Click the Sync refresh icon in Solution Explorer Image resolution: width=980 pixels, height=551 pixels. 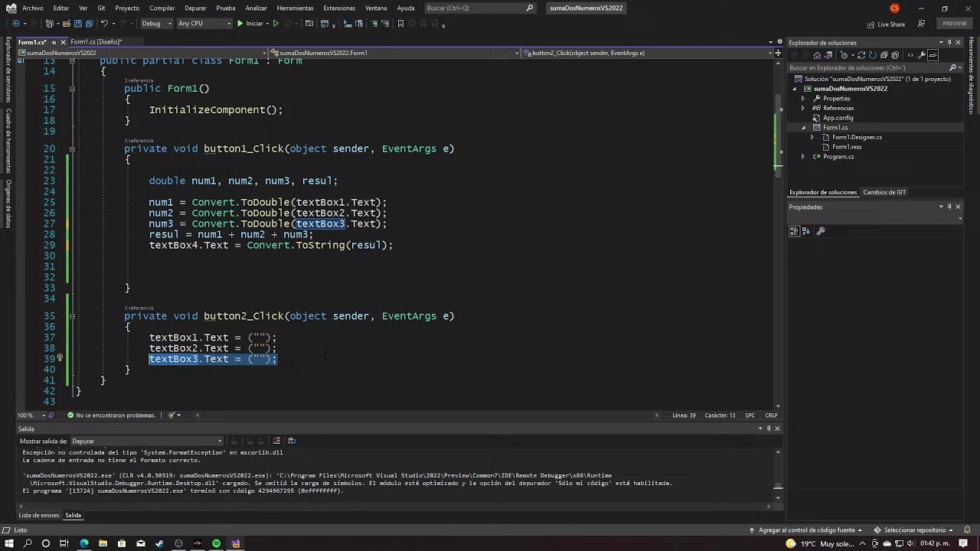(861, 55)
